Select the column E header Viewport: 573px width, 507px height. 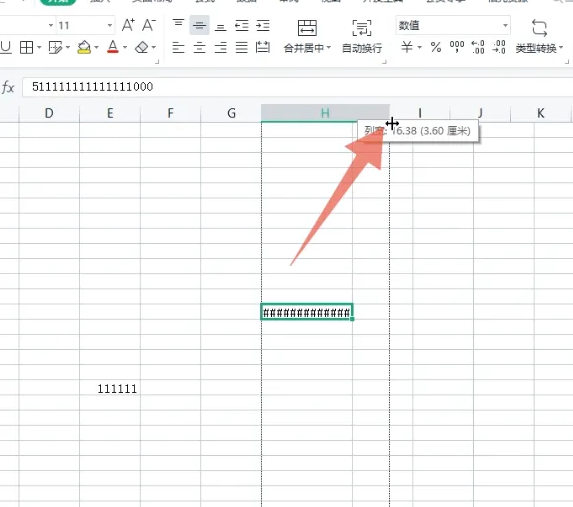click(x=110, y=113)
